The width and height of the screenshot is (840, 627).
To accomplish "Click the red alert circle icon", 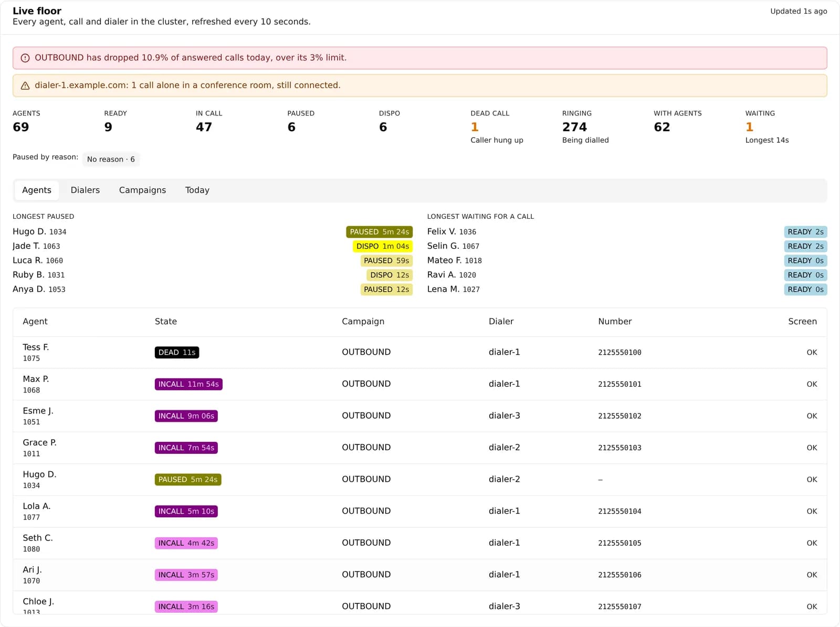I will tap(25, 58).
